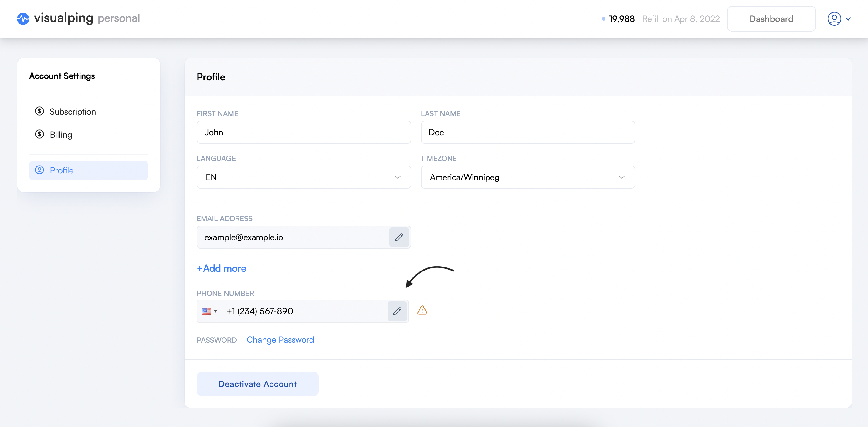868x427 pixels.
Task: Click the Change Password link
Action: (280, 340)
